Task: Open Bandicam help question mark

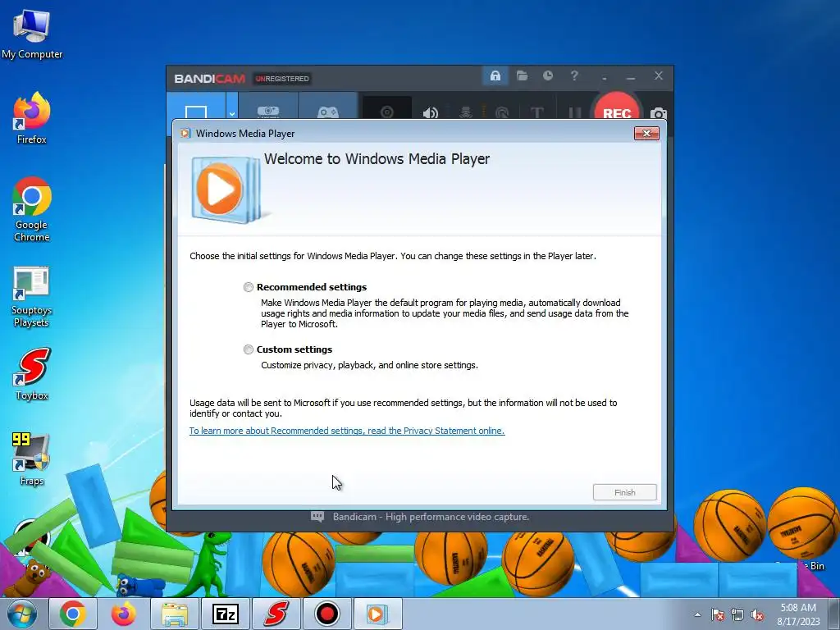Action: click(x=574, y=76)
